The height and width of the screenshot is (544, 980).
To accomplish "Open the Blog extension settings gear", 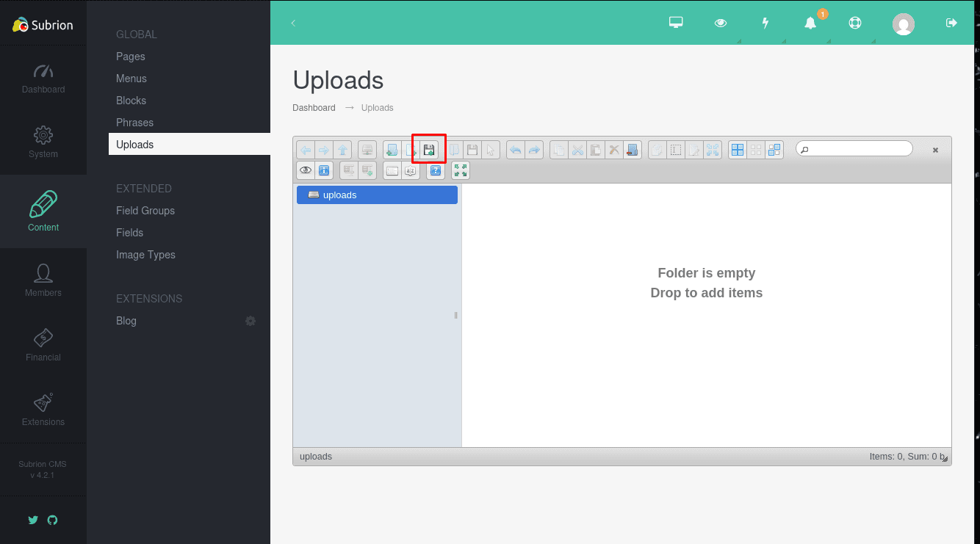I will coord(251,321).
